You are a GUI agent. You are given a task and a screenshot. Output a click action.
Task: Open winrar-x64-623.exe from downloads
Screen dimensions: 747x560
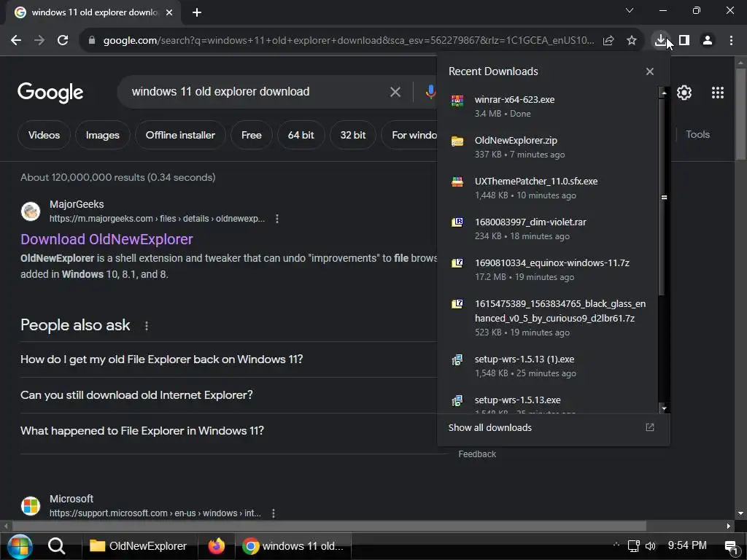[x=548, y=106]
